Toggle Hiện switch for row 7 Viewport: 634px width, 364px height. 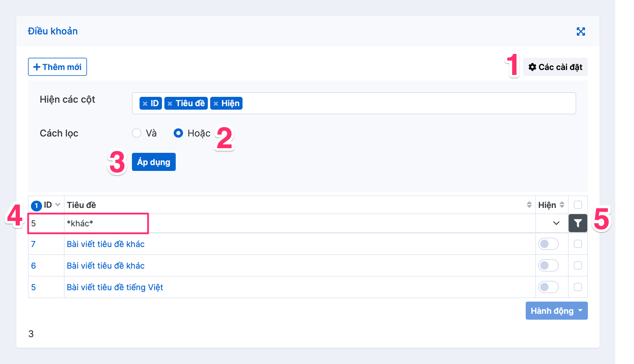pyautogui.click(x=548, y=244)
